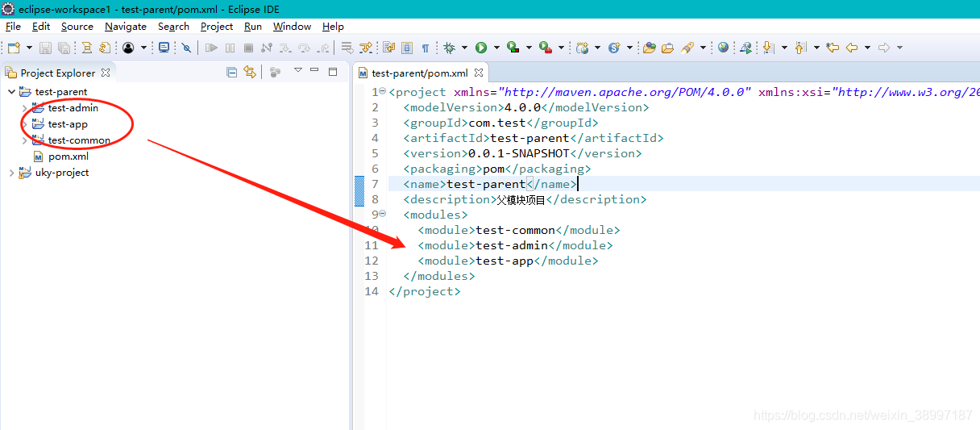This screenshot has width=980, height=430.
Task: Open the New wizard dropdown arrow
Action: coord(29,48)
